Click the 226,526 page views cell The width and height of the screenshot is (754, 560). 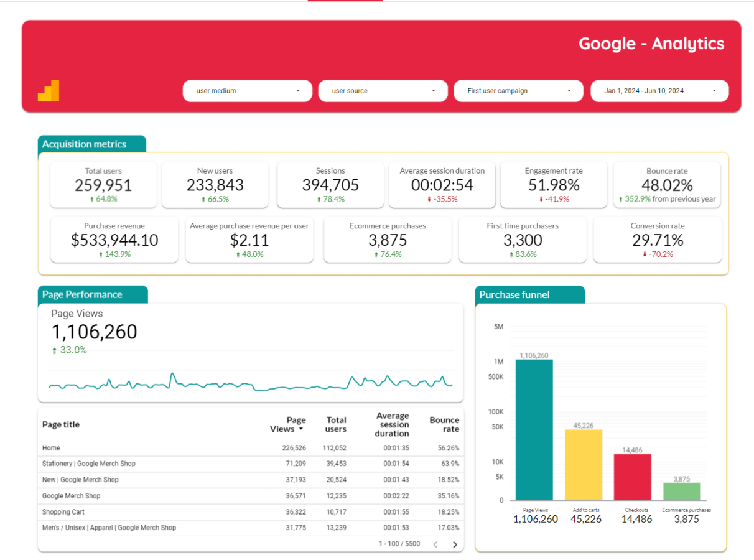[294, 448]
